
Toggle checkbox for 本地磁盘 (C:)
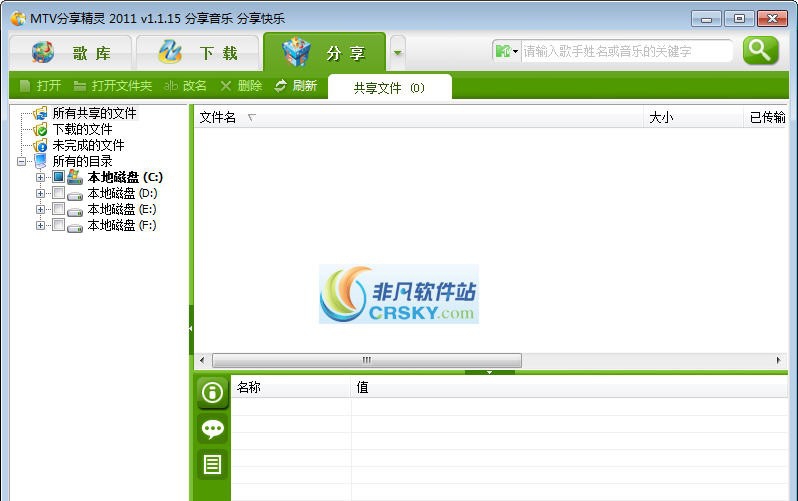59,177
